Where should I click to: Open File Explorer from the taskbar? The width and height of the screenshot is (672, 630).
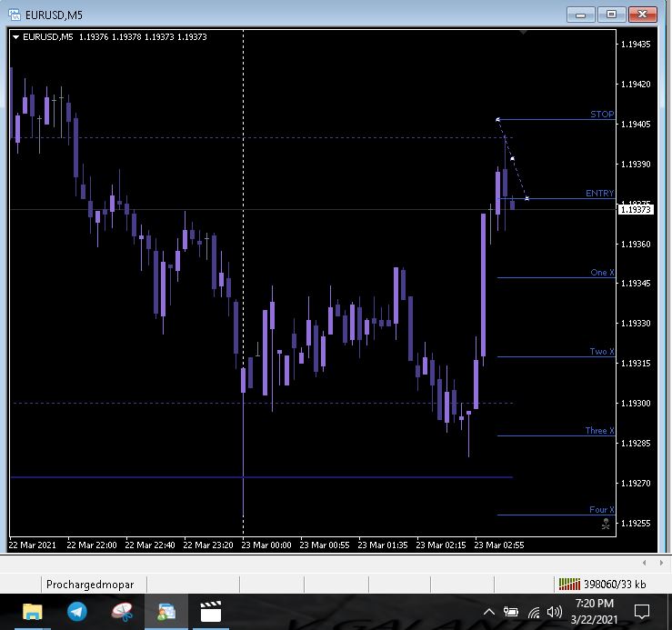click(32, 612)
